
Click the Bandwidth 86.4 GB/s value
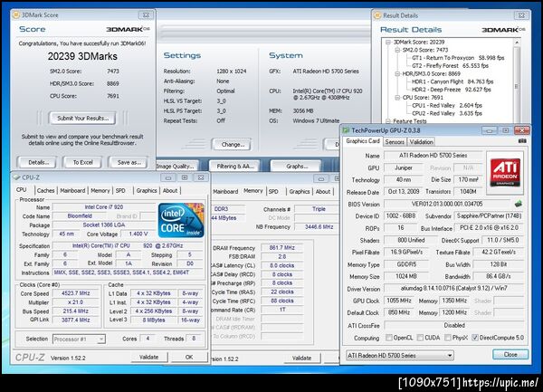pyautogui.click(x=498, y=276)
